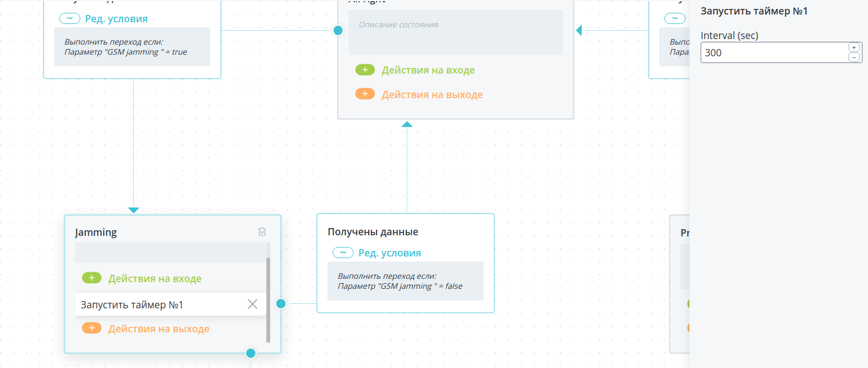Decrement the Interval (sec) value
Viewport: 868px width, 368px height.
pyautogui.click(x=853, y=57)
